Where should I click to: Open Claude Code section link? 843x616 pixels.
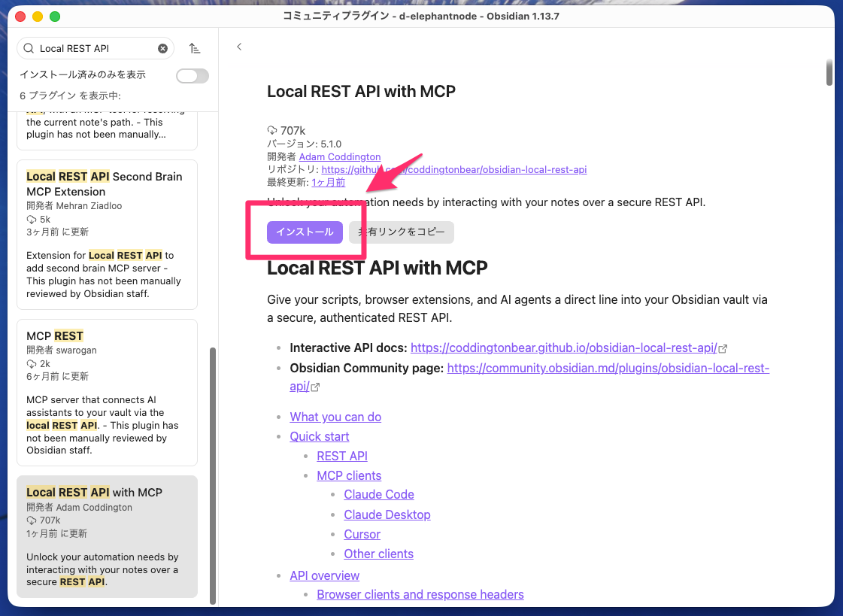(379, 494)
